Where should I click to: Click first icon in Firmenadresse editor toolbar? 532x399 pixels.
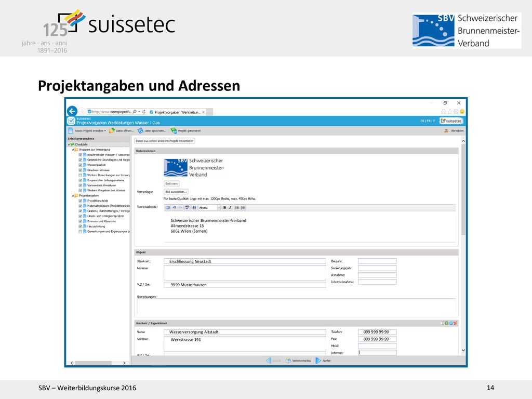tap(168, 208)
